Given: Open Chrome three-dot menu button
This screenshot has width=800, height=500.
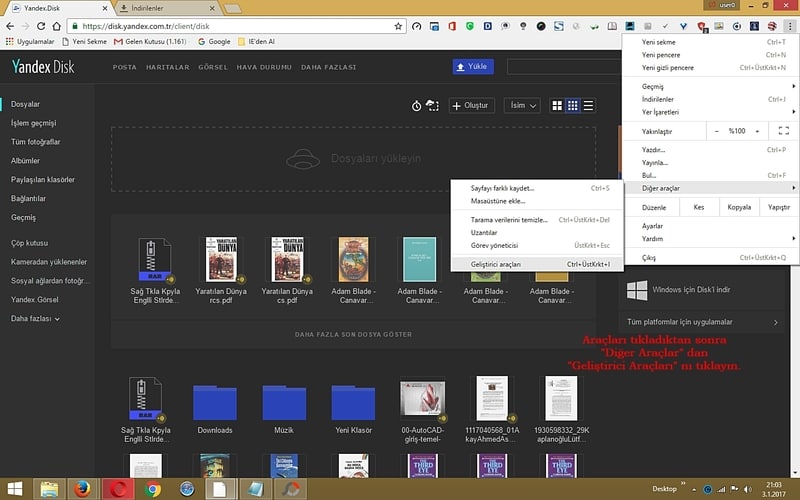Looking at the screenshot, I should point(790,26).
